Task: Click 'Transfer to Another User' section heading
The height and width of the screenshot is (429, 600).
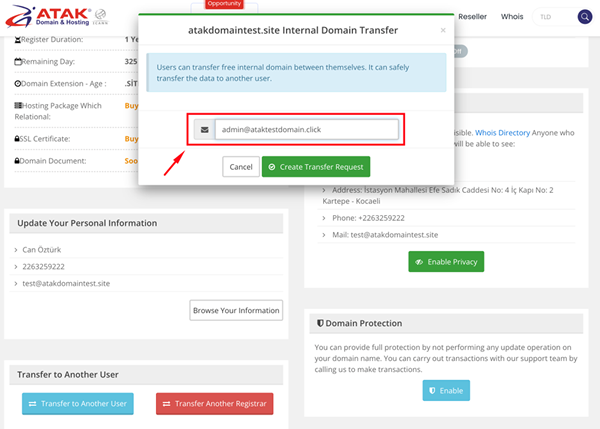Action: click(x=68, y=375)
